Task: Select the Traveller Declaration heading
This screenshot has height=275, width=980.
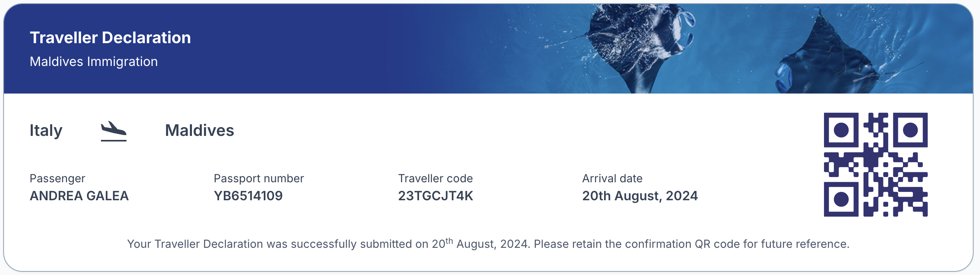Action: click(x=110, y=38)
